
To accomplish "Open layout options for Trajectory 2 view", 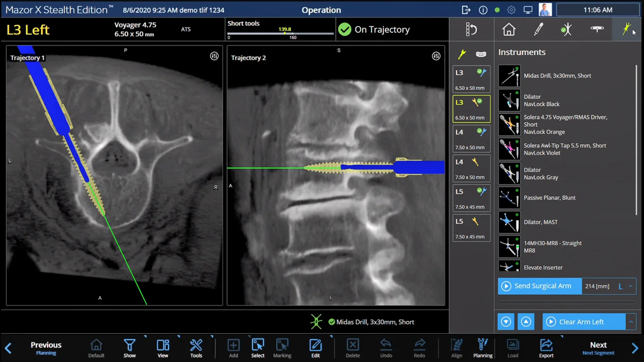I will click(x=436, y=56).
